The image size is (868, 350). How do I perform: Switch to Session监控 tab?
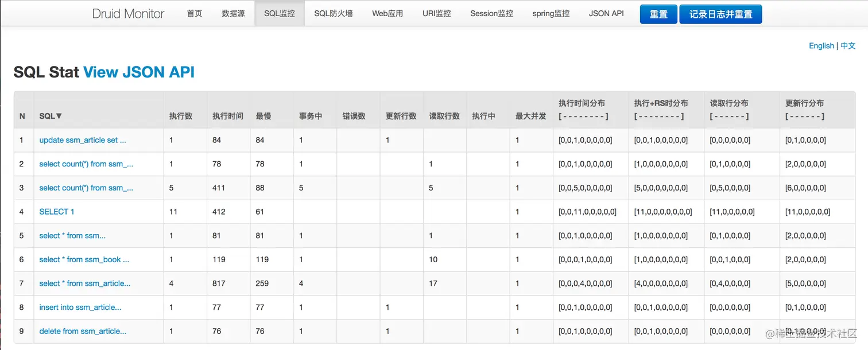(491, 13)
